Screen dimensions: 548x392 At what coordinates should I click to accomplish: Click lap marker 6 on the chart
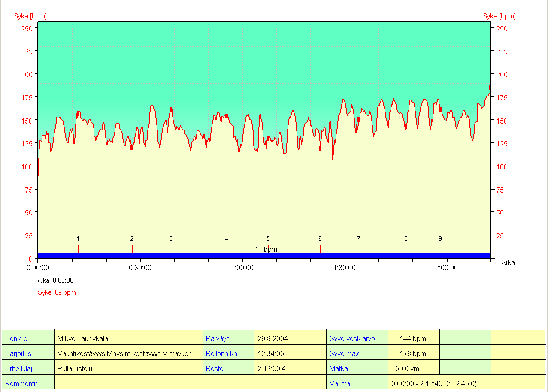[320, 248]
